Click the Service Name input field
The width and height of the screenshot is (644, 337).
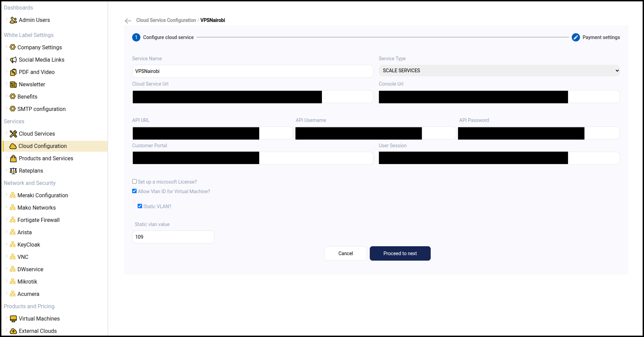(x=253, y=71)
